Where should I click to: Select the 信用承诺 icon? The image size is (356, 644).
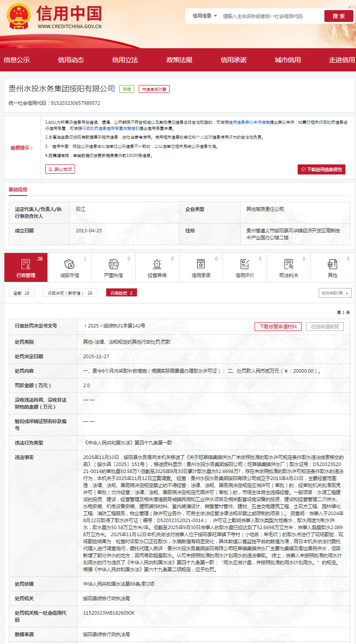(x=201, y=264)
